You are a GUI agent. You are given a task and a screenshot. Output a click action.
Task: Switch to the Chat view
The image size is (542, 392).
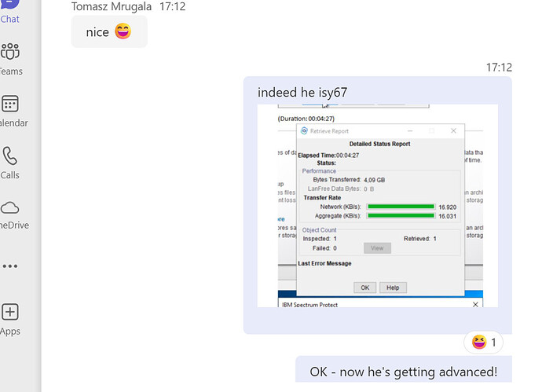pos(10,8)
